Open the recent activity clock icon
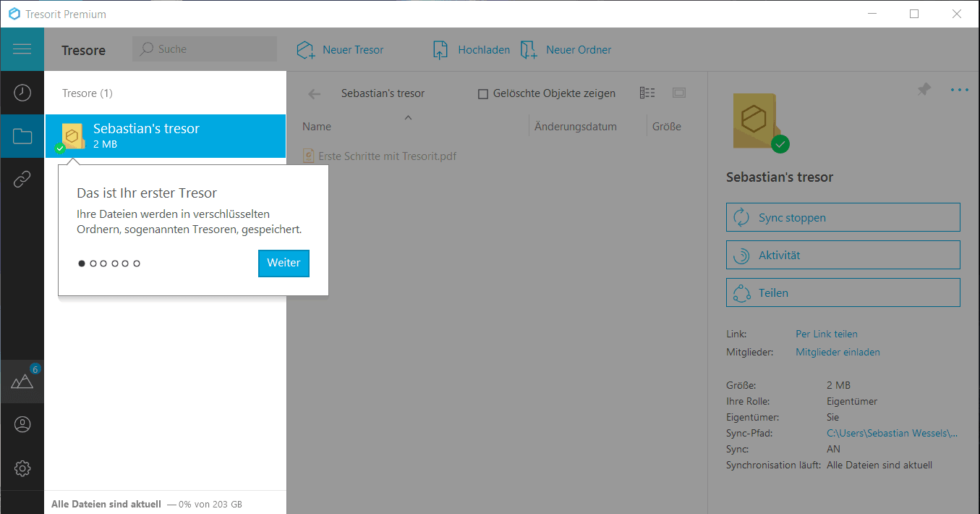This screenshot has height=514, width=980. (x=22, y=93)
